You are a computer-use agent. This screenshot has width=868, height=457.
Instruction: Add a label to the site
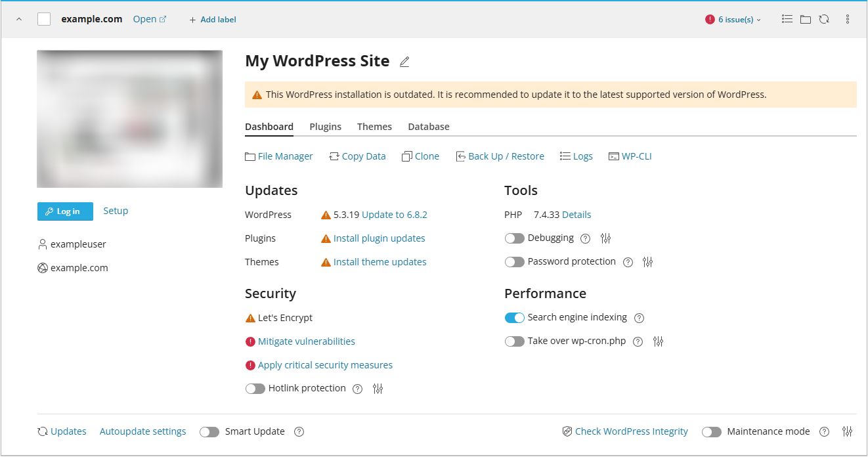point(213,20)
